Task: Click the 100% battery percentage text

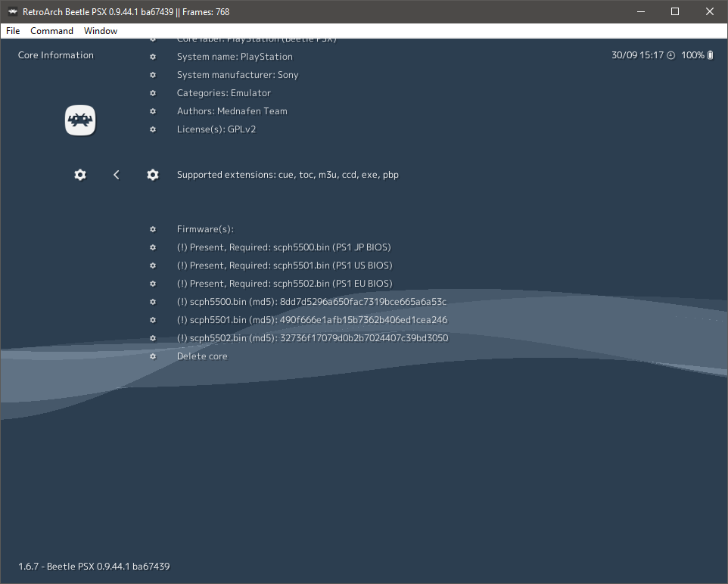Action: point(692,55)
